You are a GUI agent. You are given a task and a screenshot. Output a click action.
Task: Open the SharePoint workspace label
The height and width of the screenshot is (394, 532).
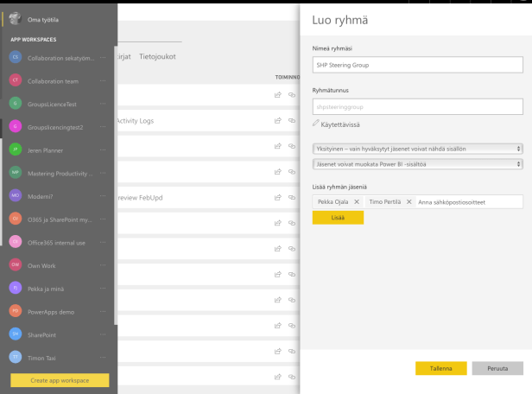click(41, 335)
